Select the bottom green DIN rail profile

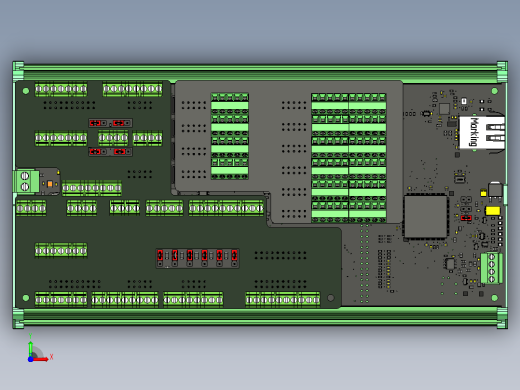[x=260, y=318]
